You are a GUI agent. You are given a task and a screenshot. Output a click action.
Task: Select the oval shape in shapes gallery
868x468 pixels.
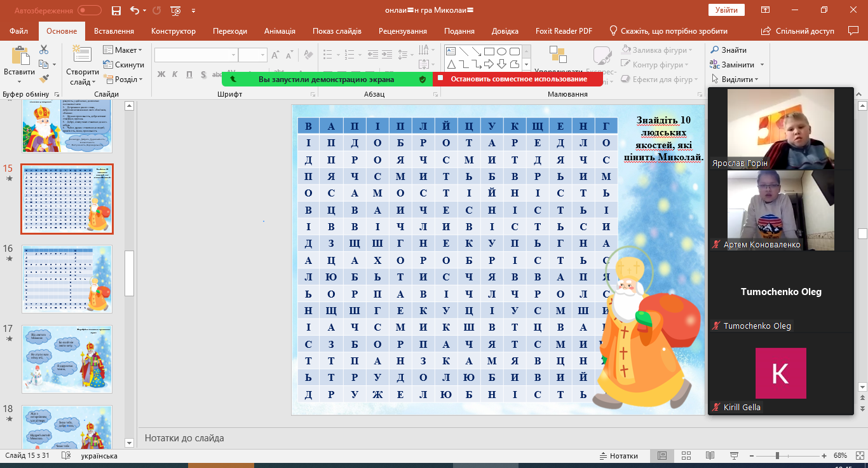501,52
